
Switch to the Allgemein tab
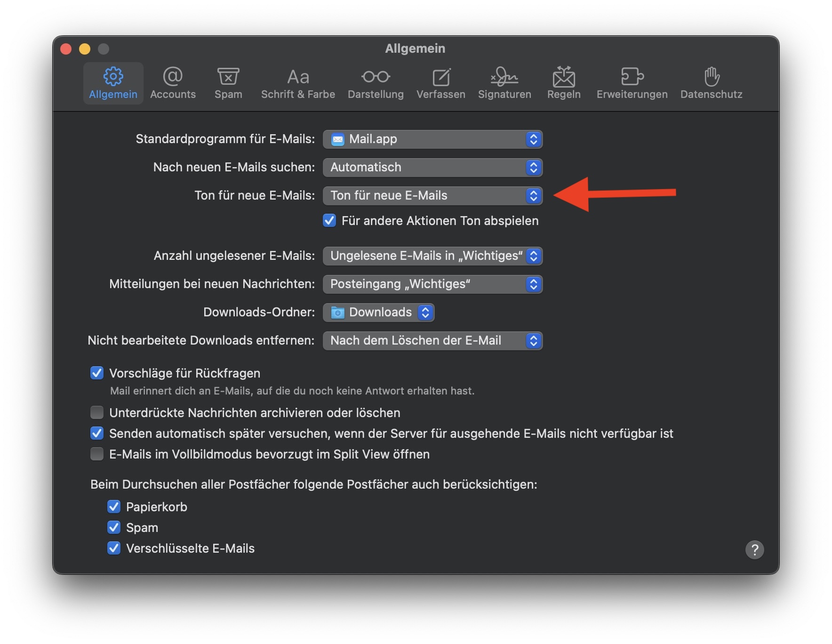point(113,83)
